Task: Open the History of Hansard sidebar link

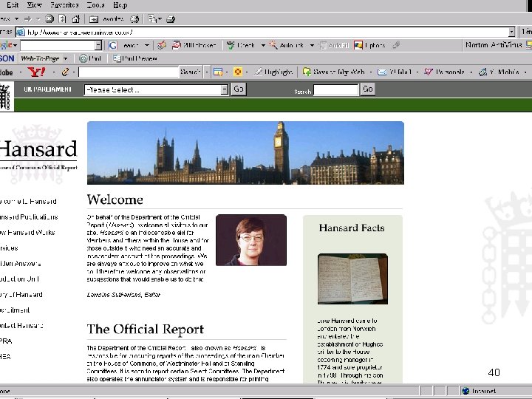Action: pos(21,295)
